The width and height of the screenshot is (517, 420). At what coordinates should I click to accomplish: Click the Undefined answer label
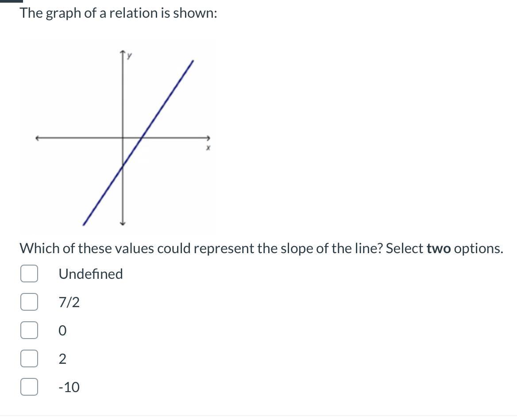pyautogui.click(x=90, y=274)
